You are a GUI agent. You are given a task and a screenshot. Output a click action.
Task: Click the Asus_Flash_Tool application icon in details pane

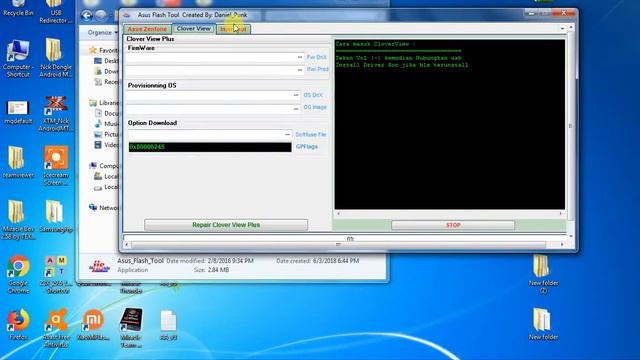pyautogui.click(x=99, y=266)
